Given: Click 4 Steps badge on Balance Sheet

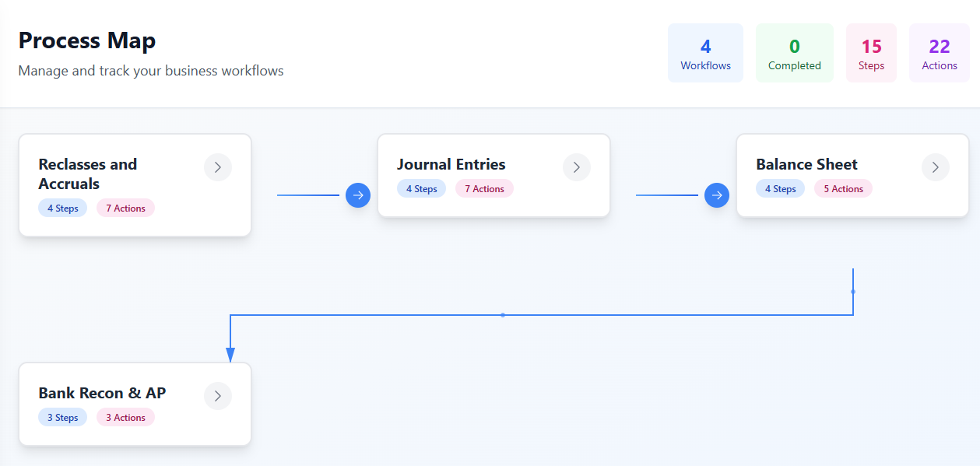Looking at the screenshot, I should [x=780, y=189].
